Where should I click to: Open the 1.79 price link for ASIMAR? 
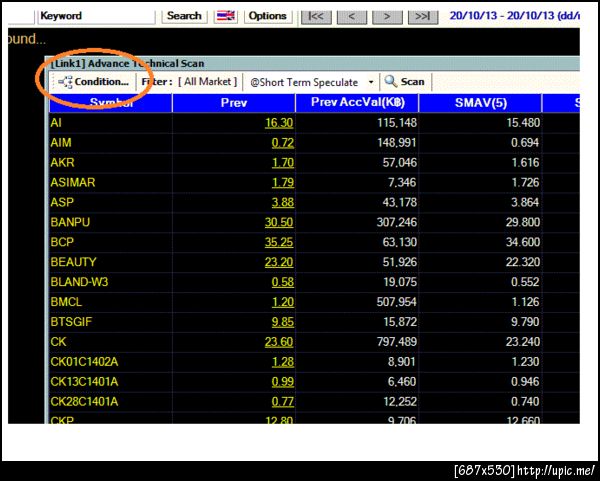point(283,183)
